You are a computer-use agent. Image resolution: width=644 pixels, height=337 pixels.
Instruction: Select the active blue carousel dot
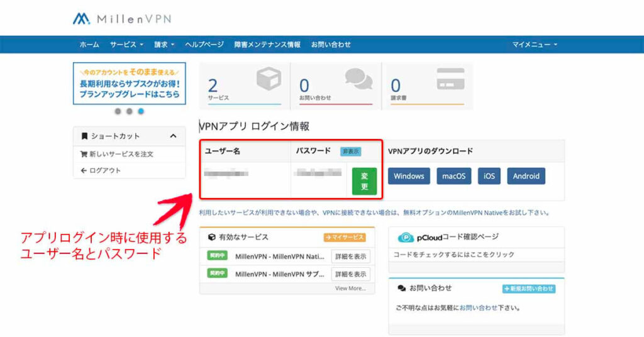point(141,111)
